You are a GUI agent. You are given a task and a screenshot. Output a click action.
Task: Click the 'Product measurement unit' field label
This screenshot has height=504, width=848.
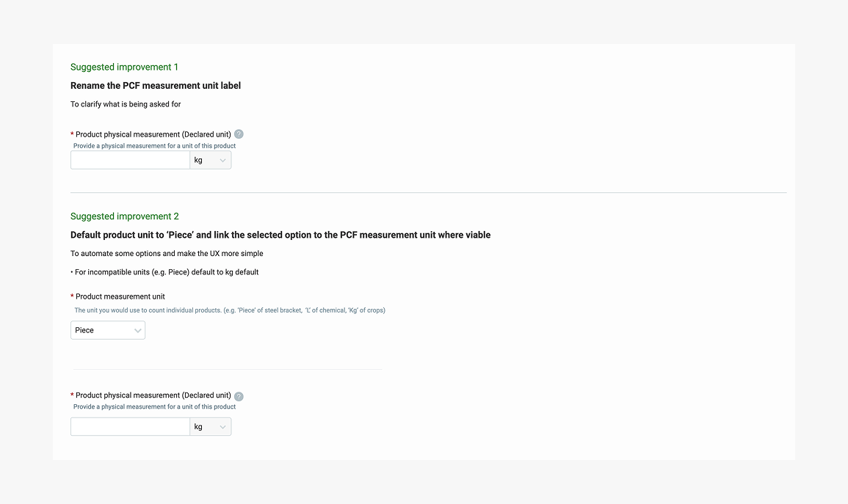tap(120, 296)
